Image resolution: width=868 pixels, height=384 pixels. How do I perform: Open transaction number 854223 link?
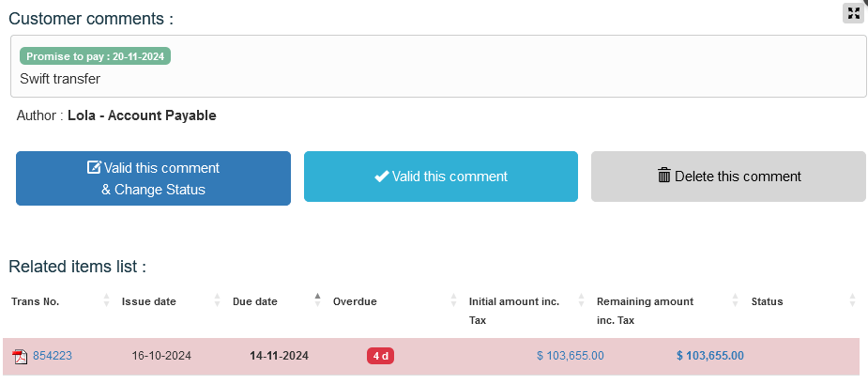(x=53, y=356)
